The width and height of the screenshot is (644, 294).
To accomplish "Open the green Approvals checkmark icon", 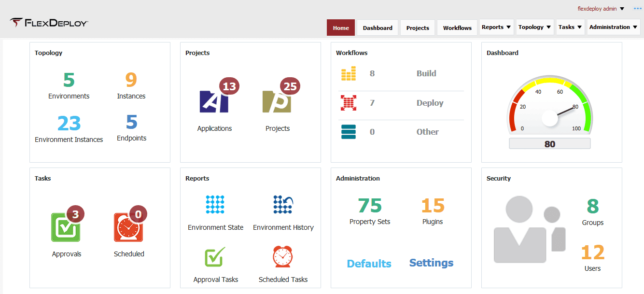I will coord(66,227).
